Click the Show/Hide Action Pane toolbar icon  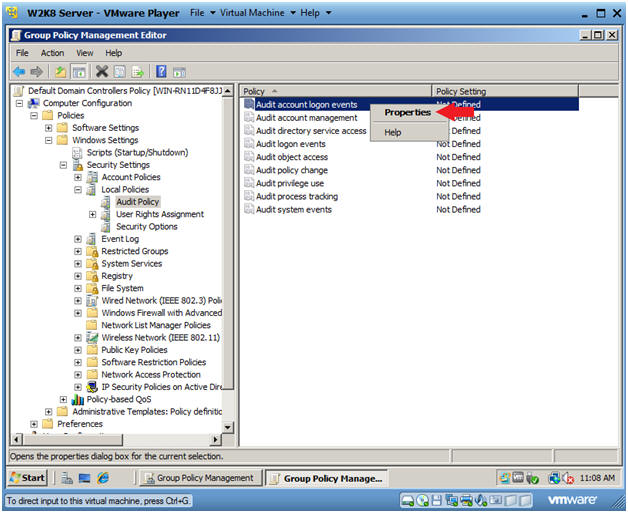[179, 72]
